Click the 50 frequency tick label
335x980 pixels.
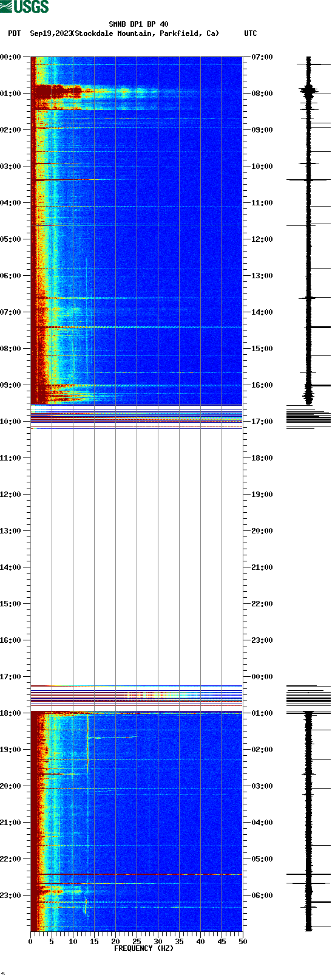(x=243, y=942)
